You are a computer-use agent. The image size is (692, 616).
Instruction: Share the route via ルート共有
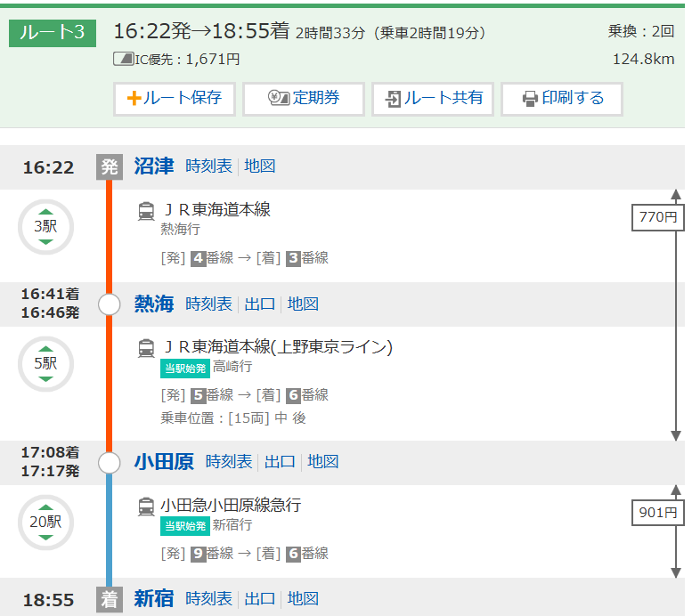pyautogui.click(x=433, y=99)
